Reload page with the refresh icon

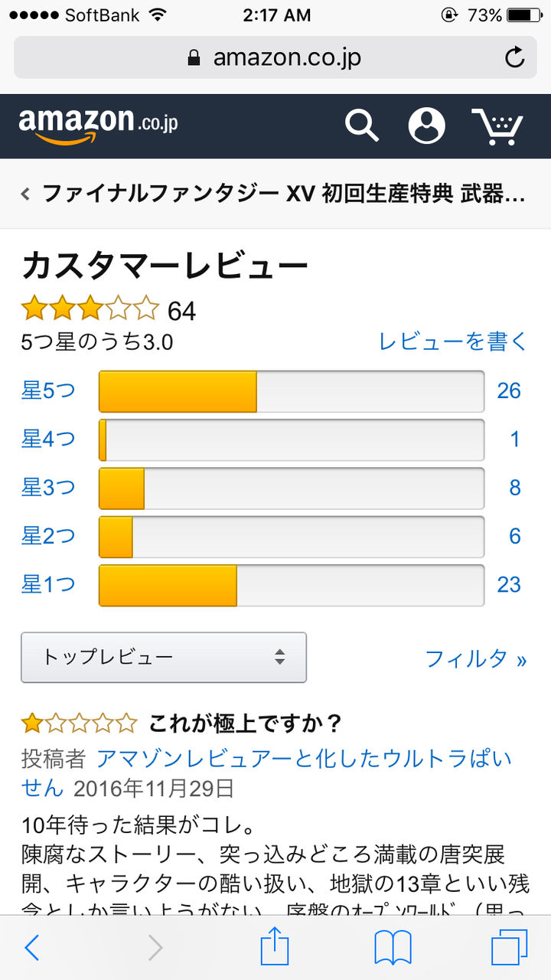(x=515, y=57)
